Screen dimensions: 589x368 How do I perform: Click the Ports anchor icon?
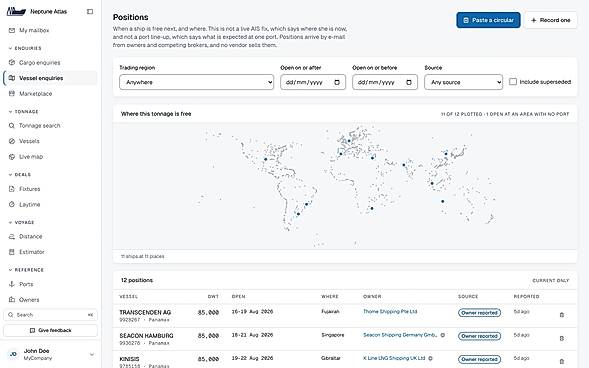point(12,284)
